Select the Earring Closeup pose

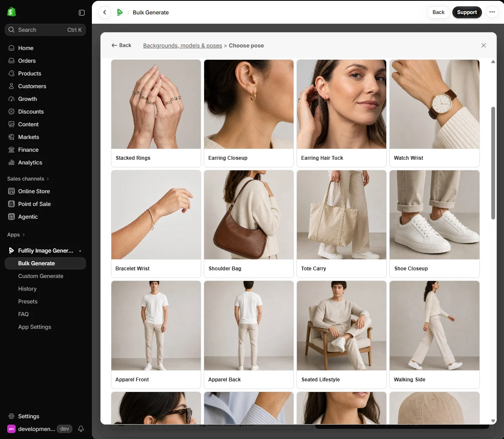click(x=249, y=113)
